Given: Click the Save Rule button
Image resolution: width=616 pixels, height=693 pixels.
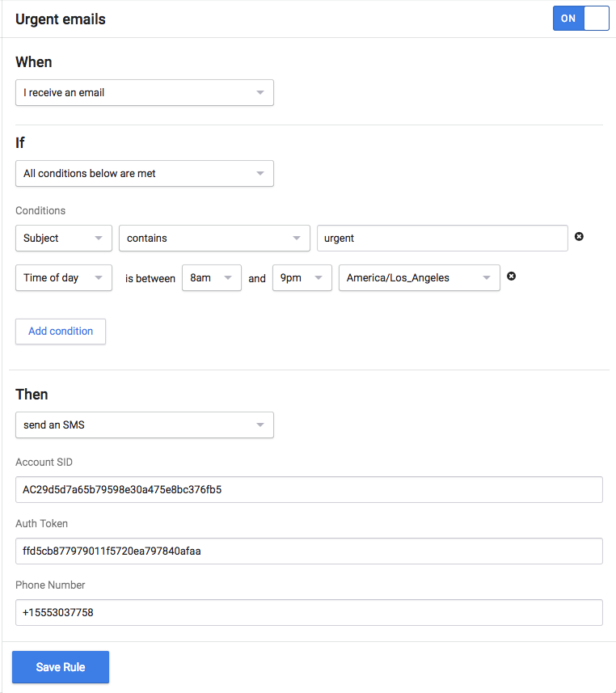Looking at the screenshot, I should [x=61, y=667].
